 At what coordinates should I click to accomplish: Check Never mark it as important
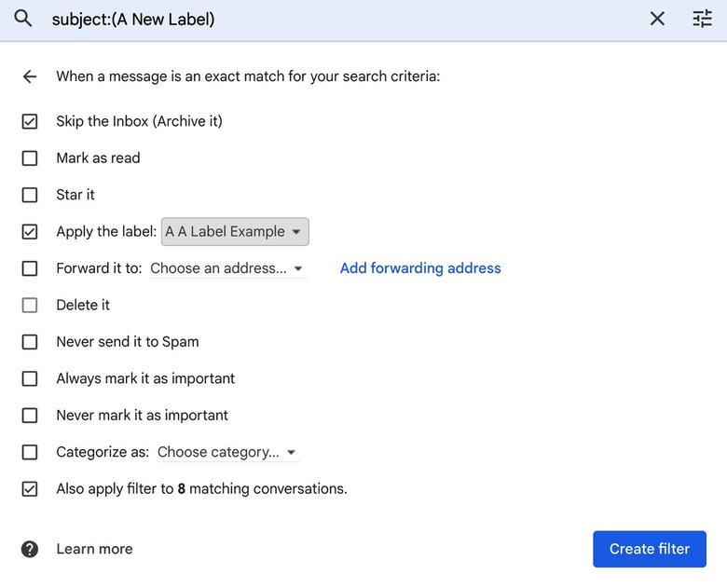click(30, 415)
